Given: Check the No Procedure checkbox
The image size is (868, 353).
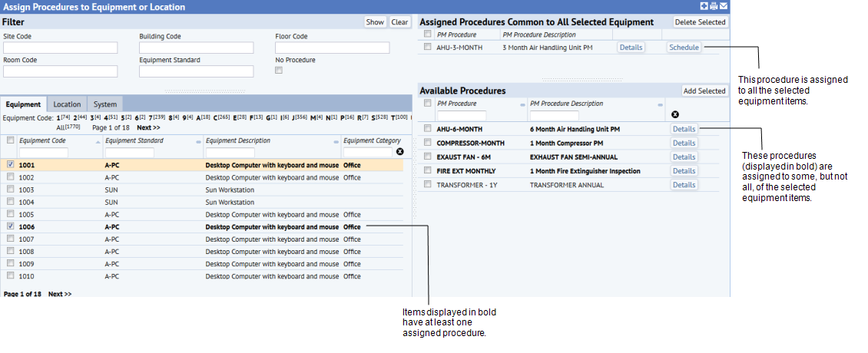Looking at the screenshot, I should point(279,71).
